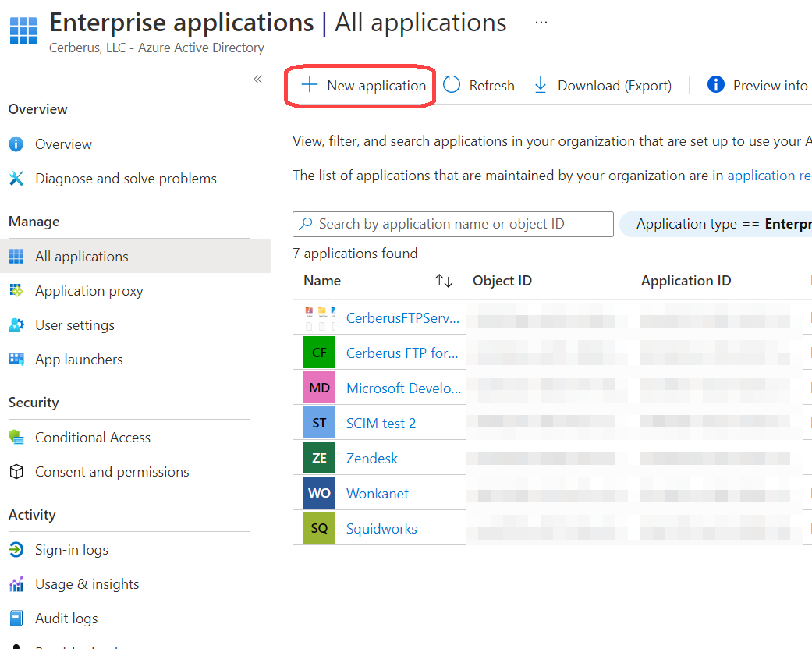Click the Enterprise applications grid icon
The width and height of the screenshot is (812, 649).
(x=23, y=30)
